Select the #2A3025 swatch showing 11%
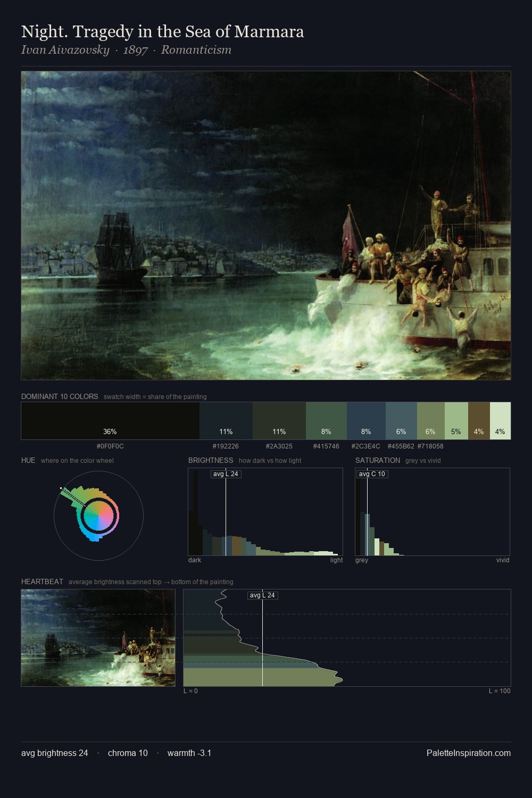Screen dimensions: 532x798 [279, 421]
